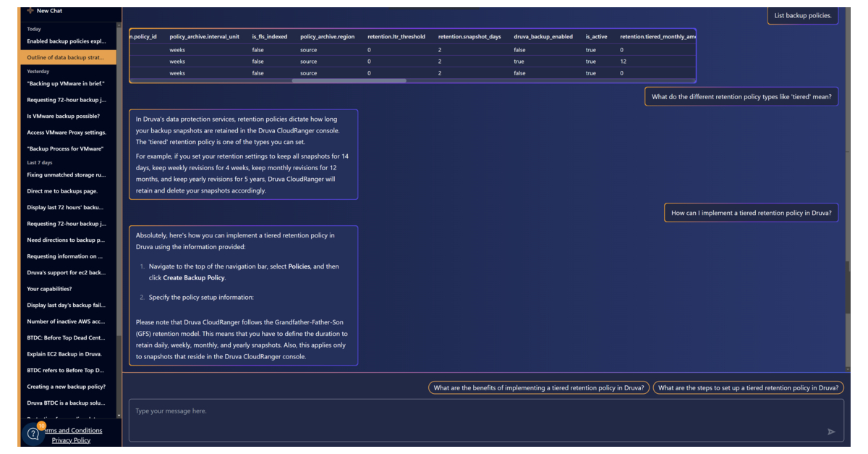Click the druva_backup_enabled column header

coord(542,36)
